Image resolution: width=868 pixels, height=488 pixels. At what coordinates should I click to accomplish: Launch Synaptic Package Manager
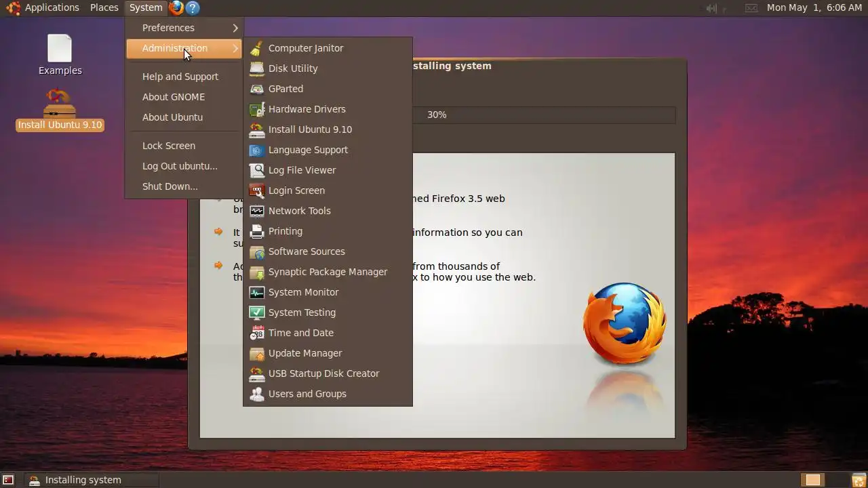(x=328, y=272)
